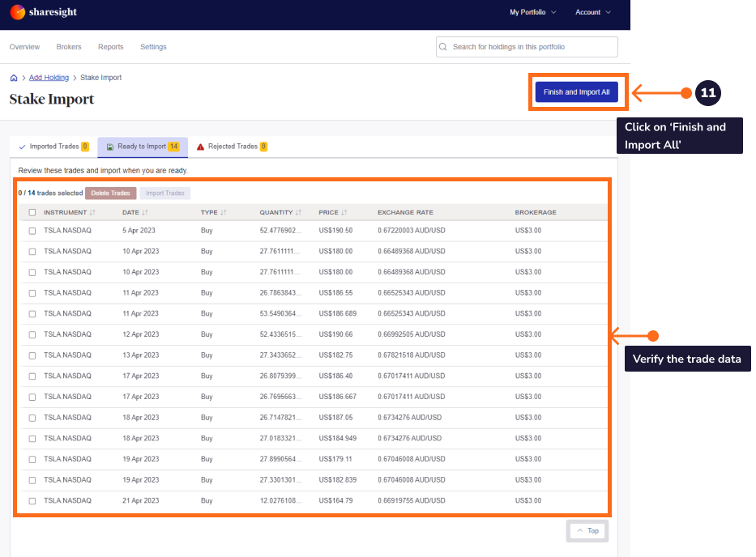
Task: Click quantity 26.7863843 cell
Action: (x=280, y=293)
